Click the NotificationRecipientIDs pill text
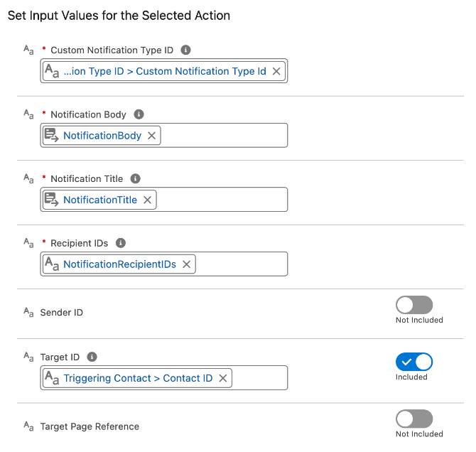 [119, 264]
